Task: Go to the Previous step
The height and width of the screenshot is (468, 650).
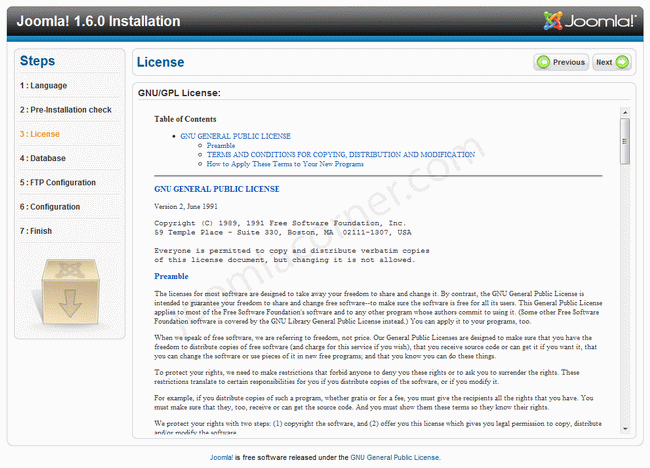Action: [x=561, y=62]
